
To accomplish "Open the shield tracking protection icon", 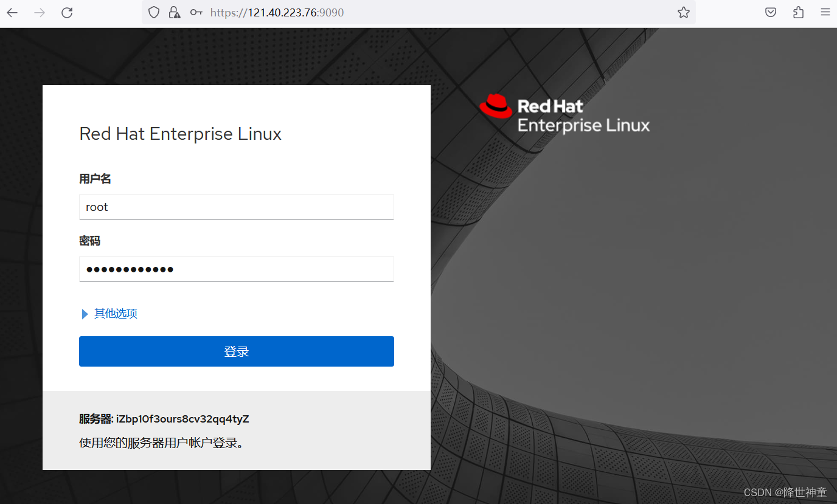I will [x=154, y=12].
